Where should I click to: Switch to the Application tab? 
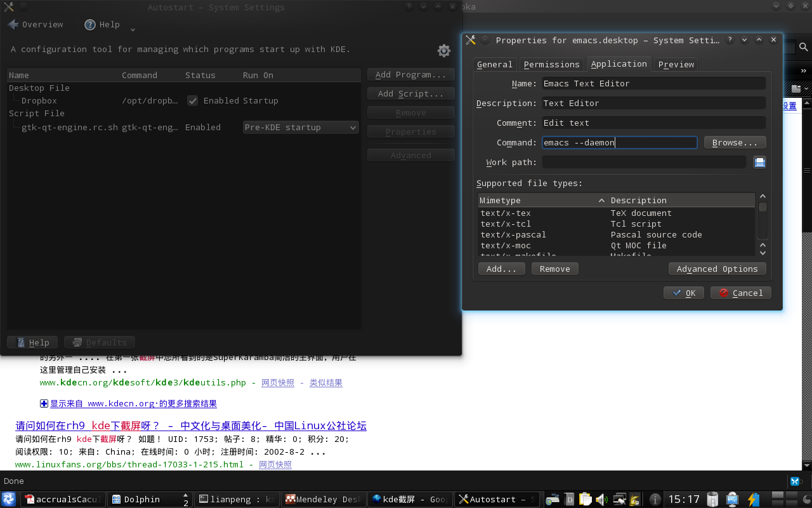pyautogui.click(x=619, y=63)
